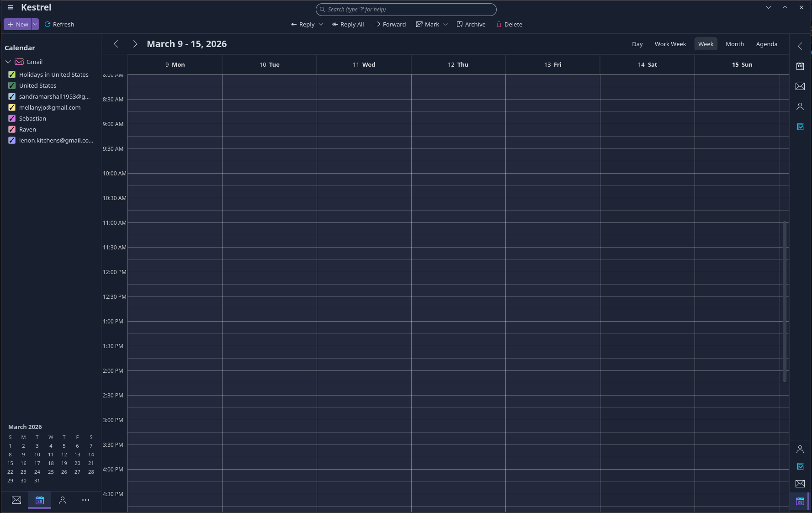The height and width of the screenshot is (513, 812).
Task: Open the Mail view from bottom sidebar
Action: click(16, 500)
